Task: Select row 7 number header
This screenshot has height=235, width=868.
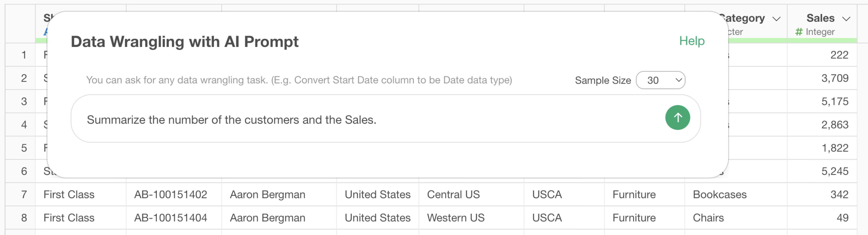Action: click(24, 194)
